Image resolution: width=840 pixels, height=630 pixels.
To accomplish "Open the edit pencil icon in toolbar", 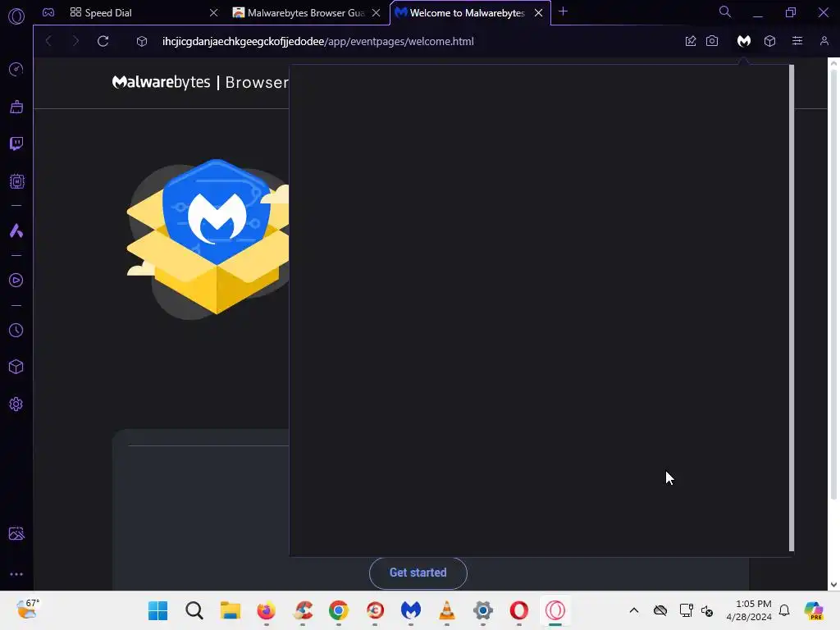I will (x=691, y=41).
